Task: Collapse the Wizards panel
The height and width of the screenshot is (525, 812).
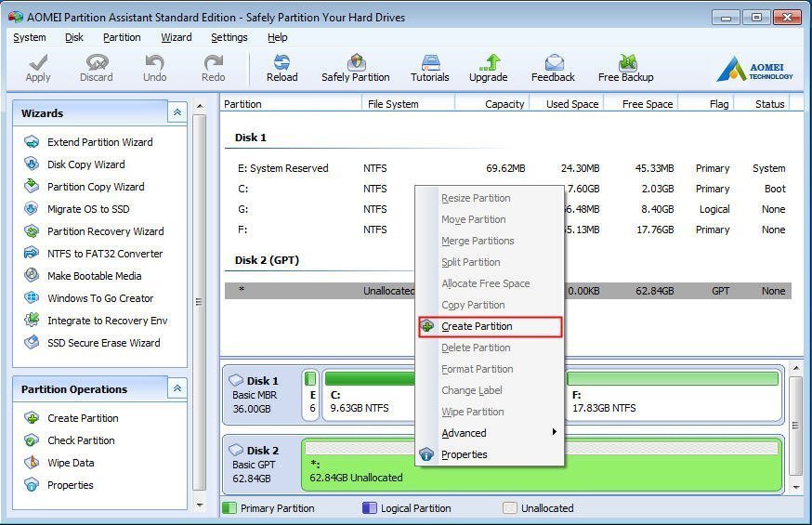Action: point(177,112)
